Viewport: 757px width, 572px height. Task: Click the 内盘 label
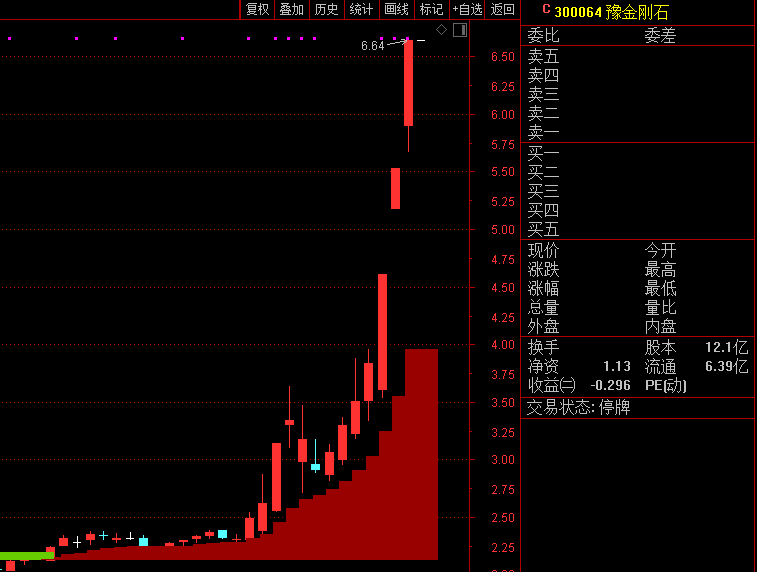(660, 326)
